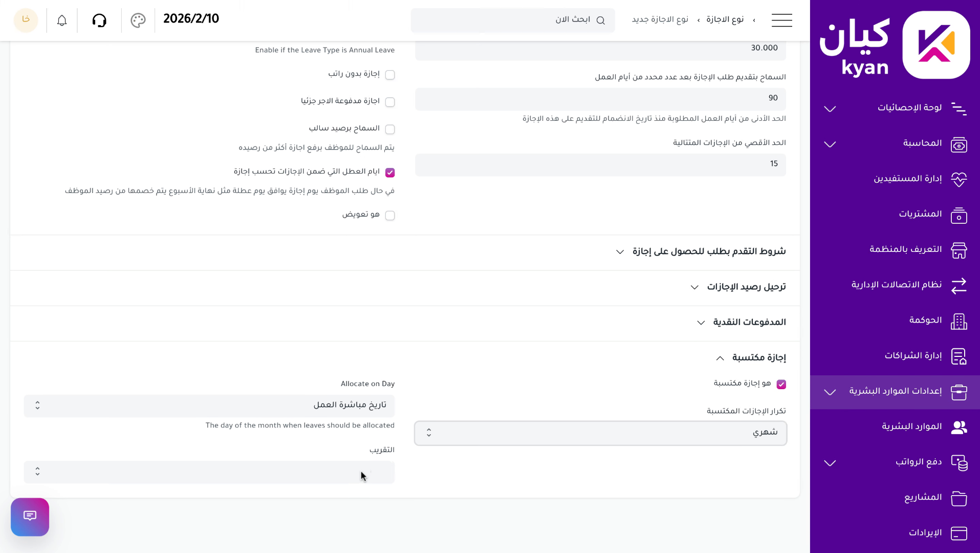Open الموارد البشرية sidebar item
This screenshot has height=553, width=980.
point(911,427)
